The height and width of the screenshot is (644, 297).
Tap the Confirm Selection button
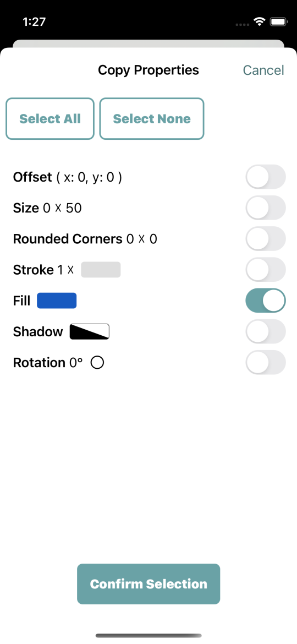pyautogui.click(x=148, y=584)
